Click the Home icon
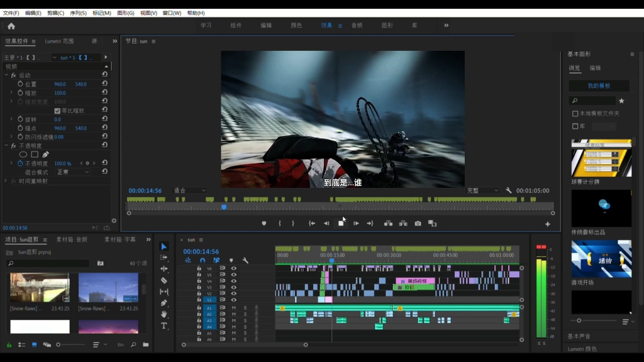644x362 pixels. coord(11,26)
